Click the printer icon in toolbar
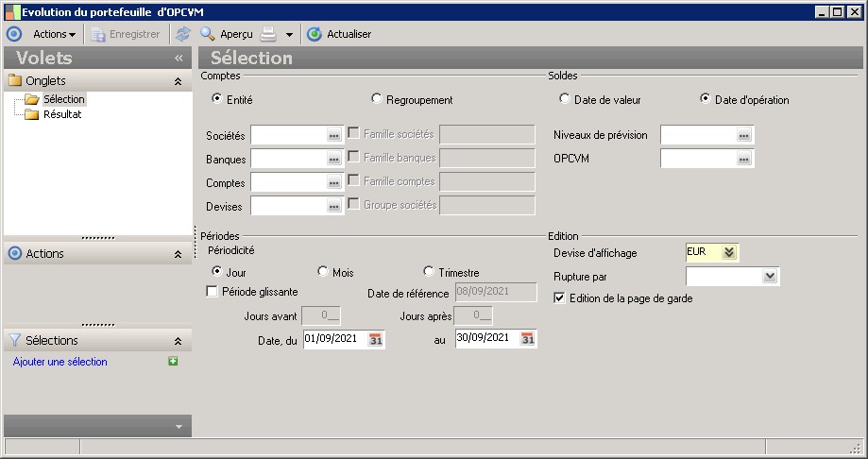 [x=268, y=34]
